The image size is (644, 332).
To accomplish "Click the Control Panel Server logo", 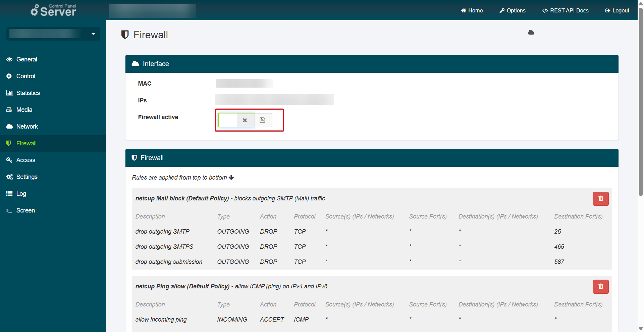I will 53,10.
